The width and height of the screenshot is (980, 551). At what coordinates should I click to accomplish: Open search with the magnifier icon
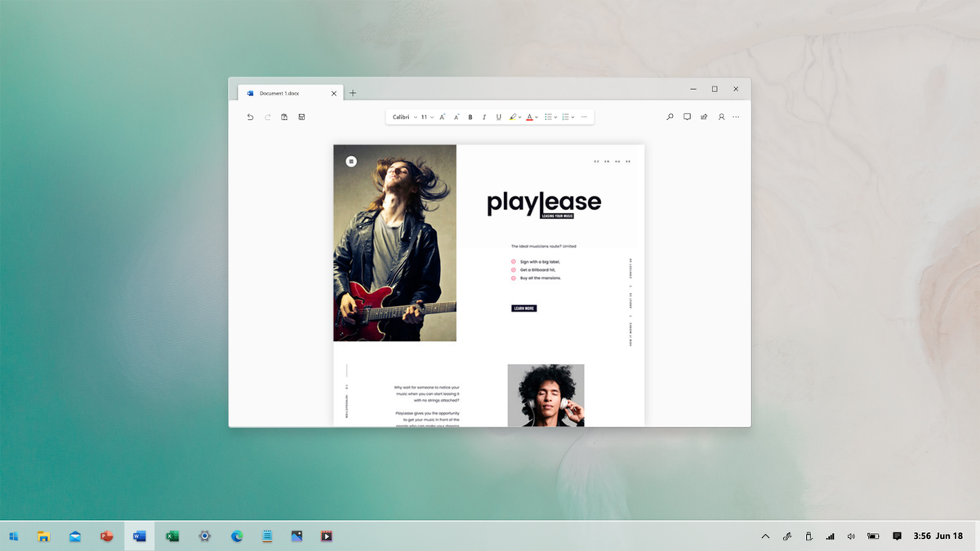670,118
